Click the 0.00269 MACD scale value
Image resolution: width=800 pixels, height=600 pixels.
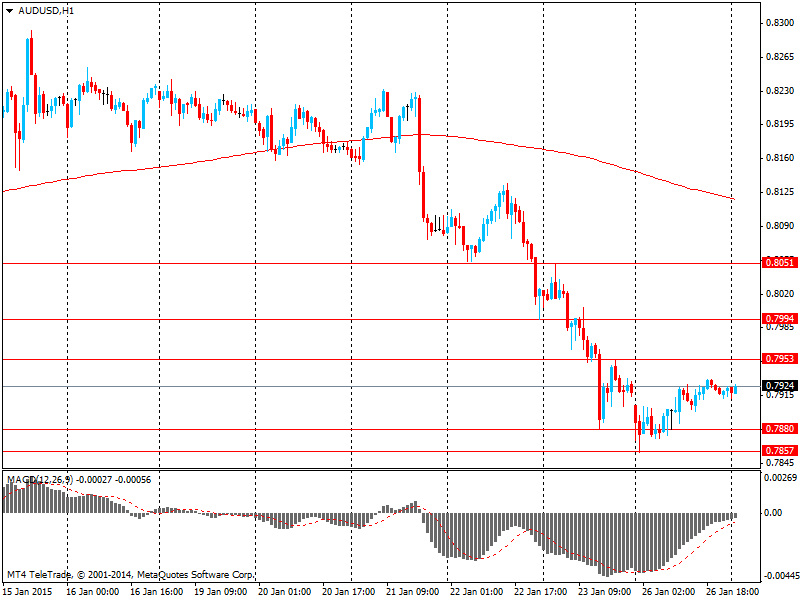coord(780,478)
